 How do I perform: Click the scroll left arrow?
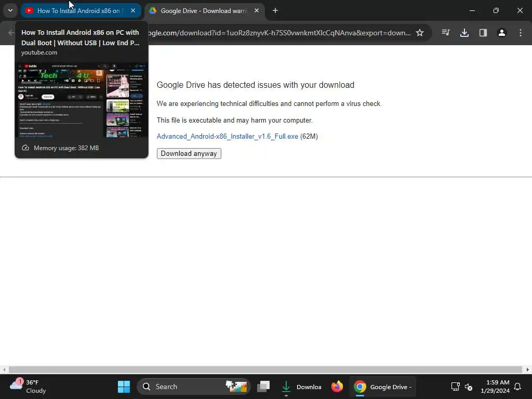4,369
